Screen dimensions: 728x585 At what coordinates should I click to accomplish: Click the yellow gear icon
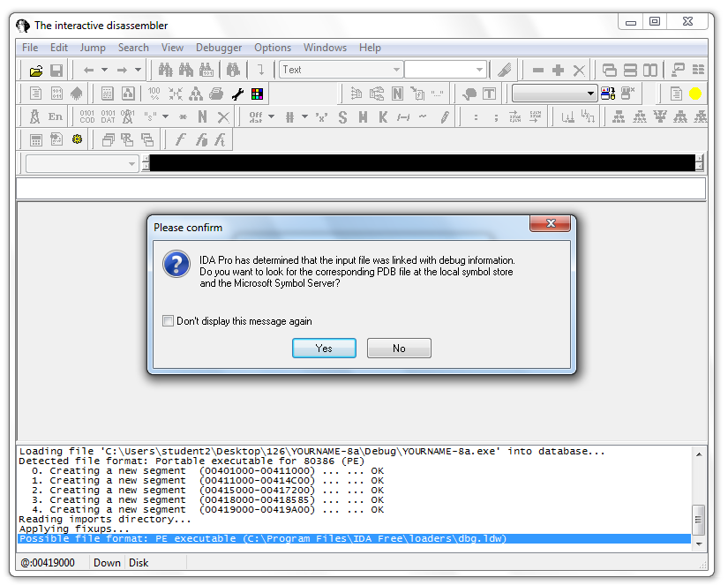pos(77,139)
